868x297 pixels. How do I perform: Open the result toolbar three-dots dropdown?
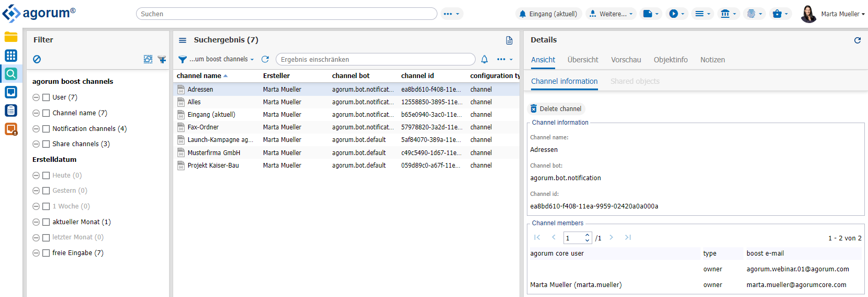(505, 59)
